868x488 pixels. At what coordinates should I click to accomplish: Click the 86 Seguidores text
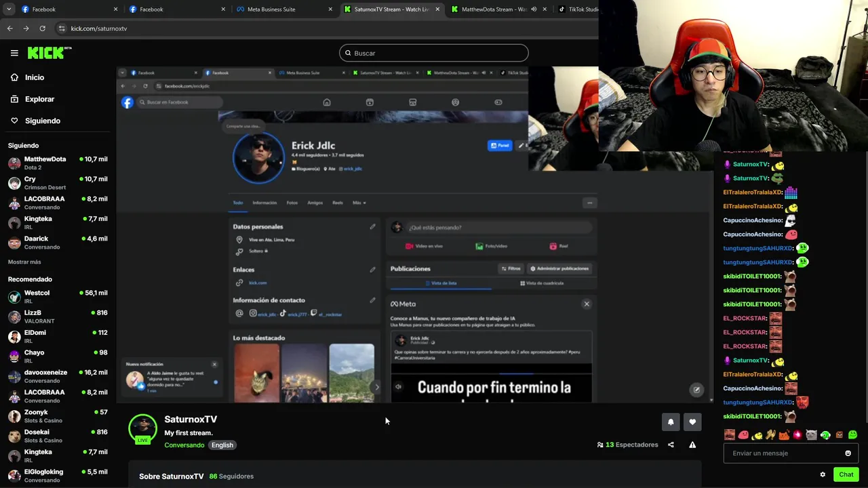[231, 476]
